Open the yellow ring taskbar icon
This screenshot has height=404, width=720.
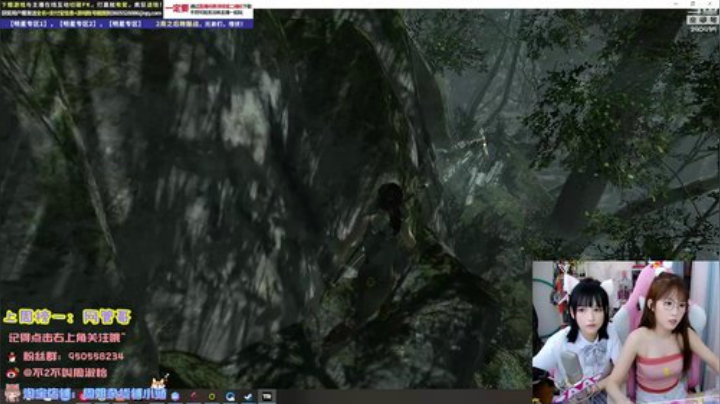coord(212,396)
